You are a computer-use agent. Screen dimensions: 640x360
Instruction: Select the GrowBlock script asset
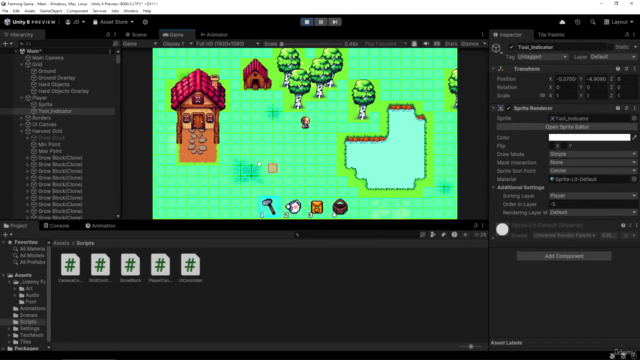(130, 268)
